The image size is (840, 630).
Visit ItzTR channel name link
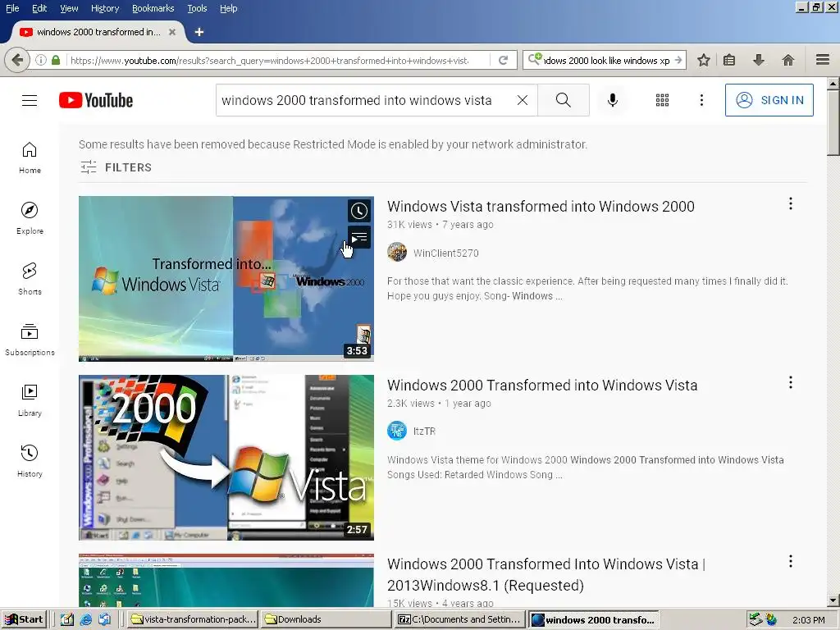pyautogui.click(x=424, y=431)
